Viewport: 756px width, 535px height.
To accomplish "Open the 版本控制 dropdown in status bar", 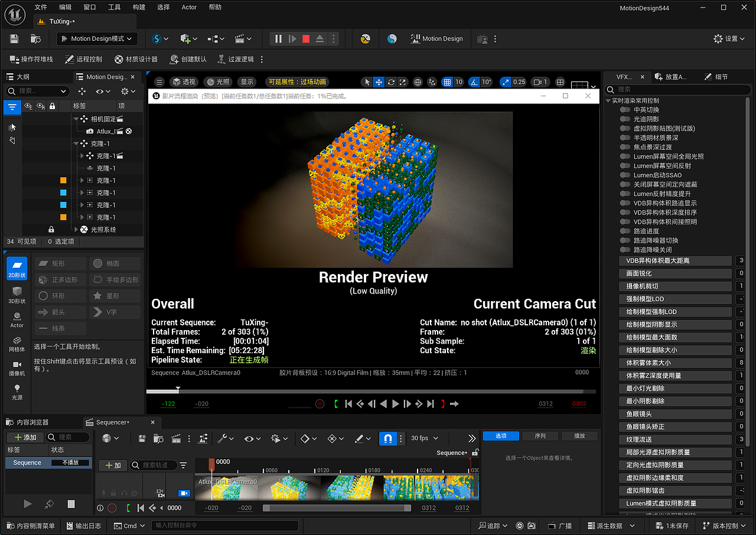I will point(725,526).
